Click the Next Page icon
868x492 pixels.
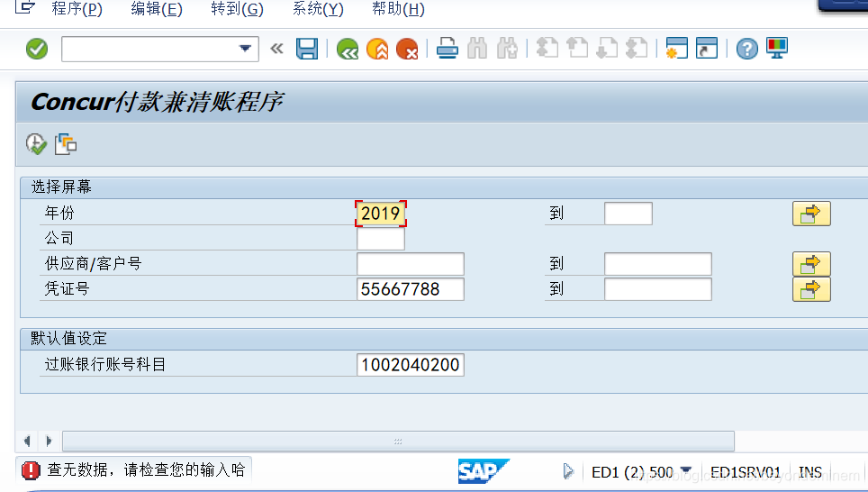click(x=607, y=48)
